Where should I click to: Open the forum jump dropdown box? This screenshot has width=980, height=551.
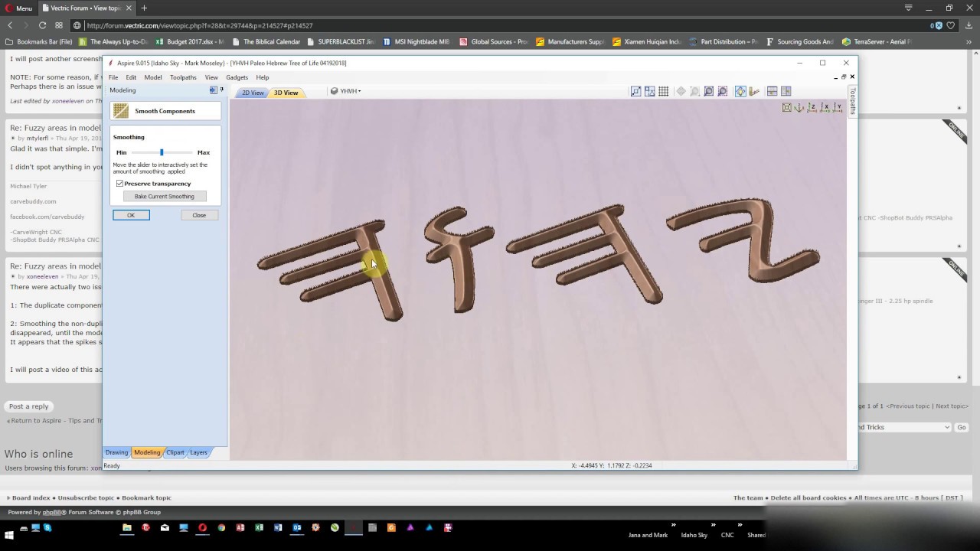pos(903,427)
